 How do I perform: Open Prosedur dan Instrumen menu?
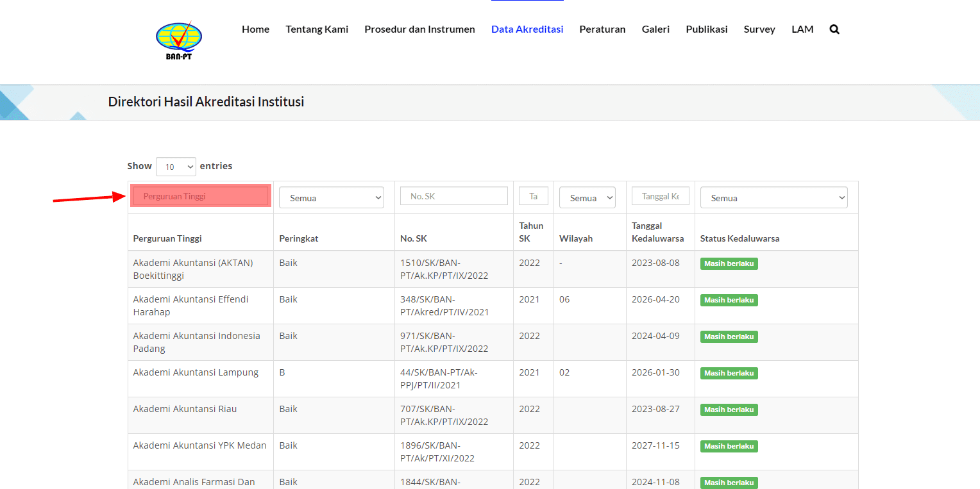(x=419, y=29)
